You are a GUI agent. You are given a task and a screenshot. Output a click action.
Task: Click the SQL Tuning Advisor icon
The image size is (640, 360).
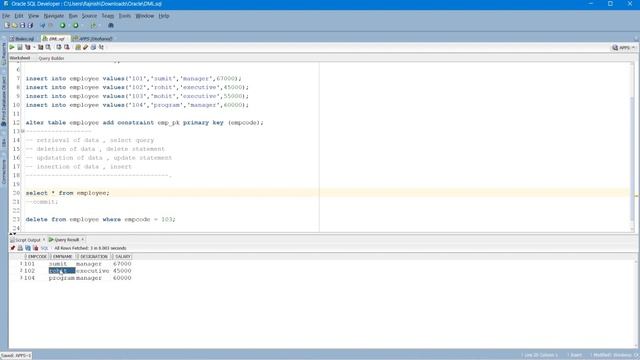point(48,47)
